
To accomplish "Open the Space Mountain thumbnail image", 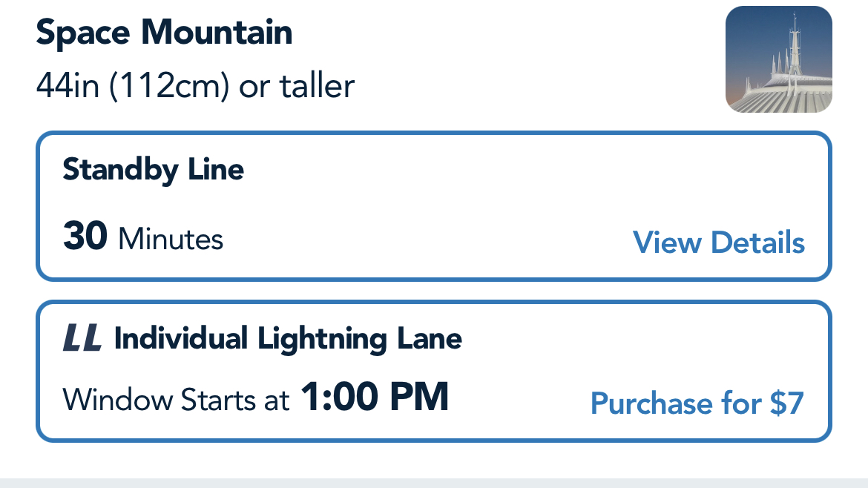I will pyautogui.click(x=778, y=59).
